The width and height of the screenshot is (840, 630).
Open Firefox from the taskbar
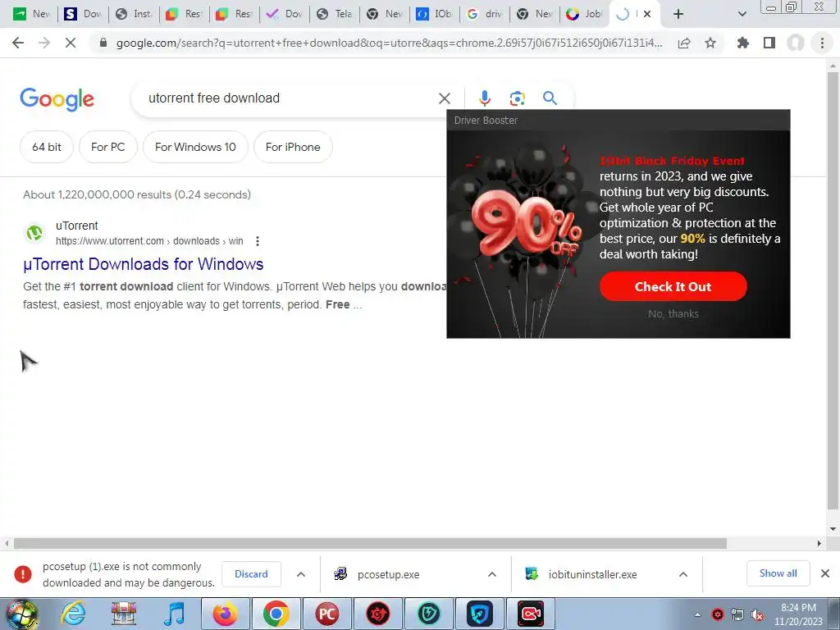click(225, 614)
